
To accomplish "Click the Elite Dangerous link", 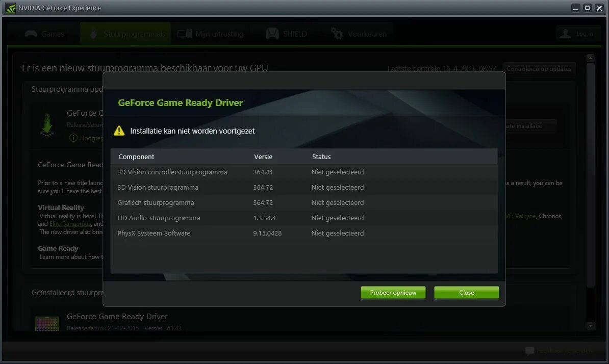I will pos(70,224).
